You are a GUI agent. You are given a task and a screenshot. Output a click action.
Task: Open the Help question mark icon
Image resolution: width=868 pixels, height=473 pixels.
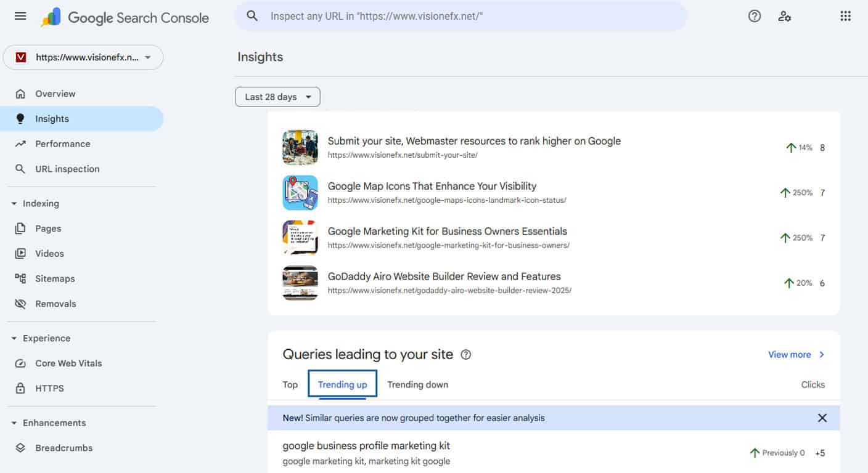tap(755, 17)
